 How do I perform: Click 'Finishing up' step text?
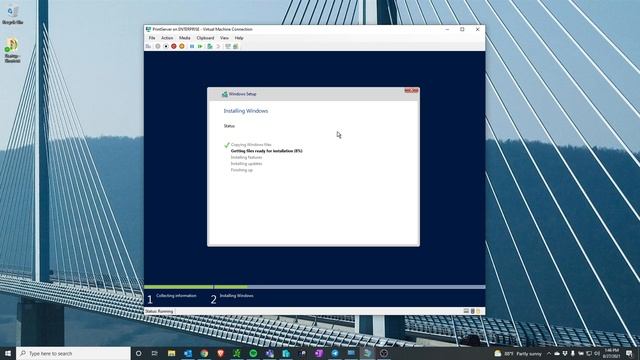tap(242, 170)
